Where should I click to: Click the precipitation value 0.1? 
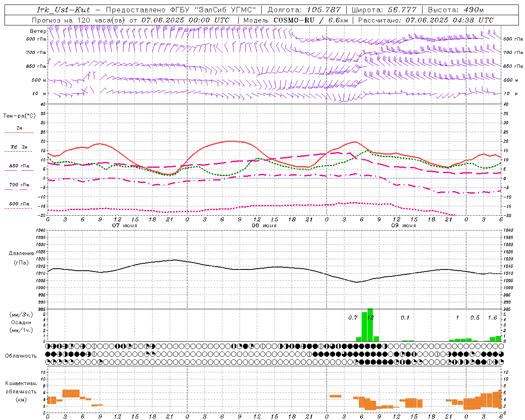[x=405, y=318]
